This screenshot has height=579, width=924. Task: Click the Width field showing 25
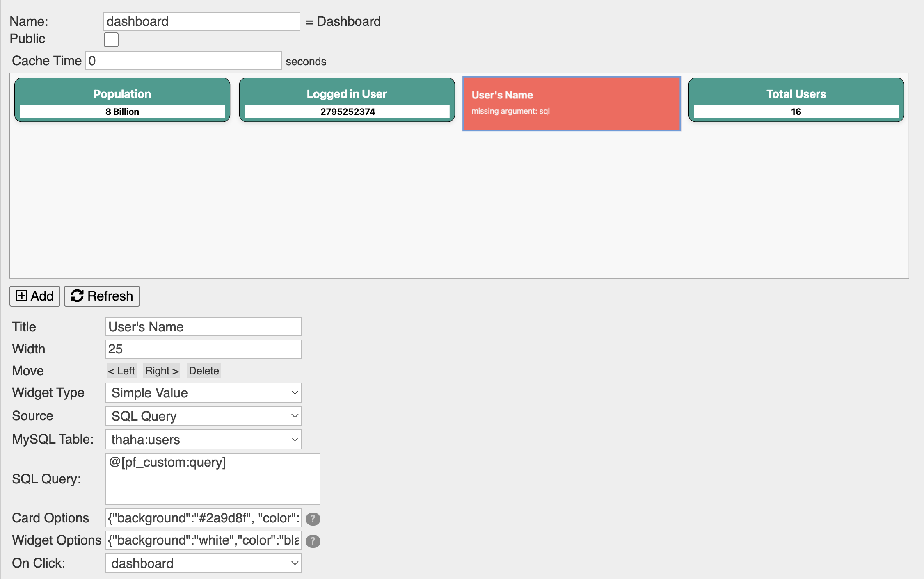point(203,349)
